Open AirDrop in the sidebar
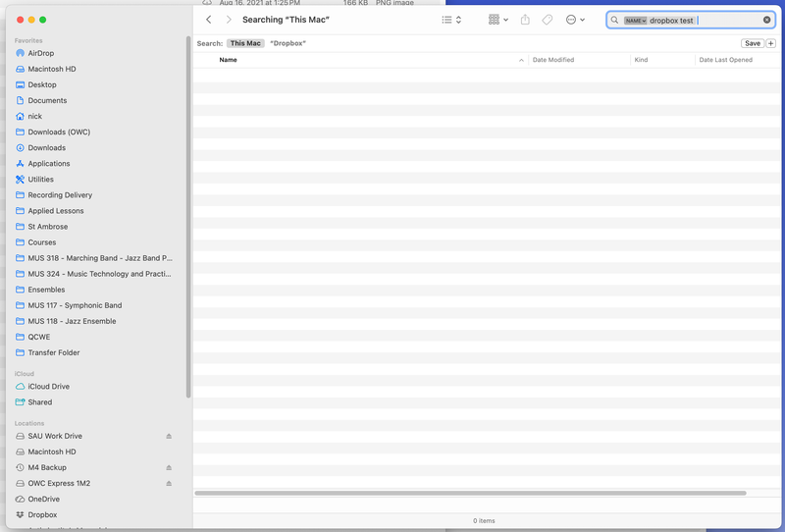 point(40,53)
